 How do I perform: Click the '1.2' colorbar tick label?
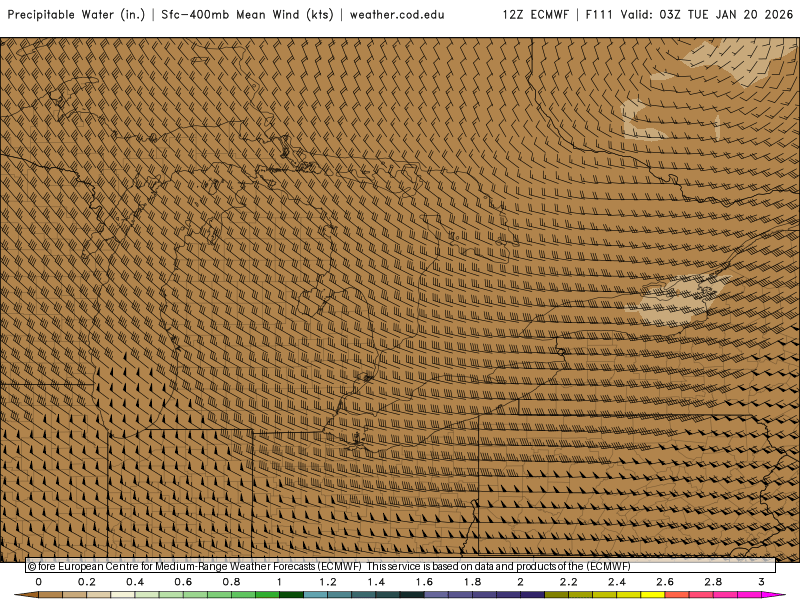pos(328,582)
